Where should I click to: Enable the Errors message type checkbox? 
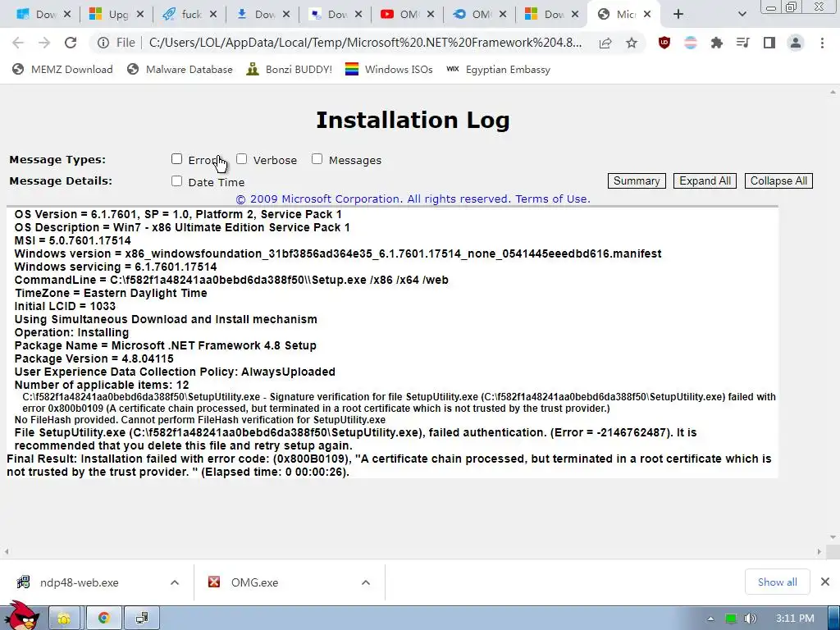177,159
